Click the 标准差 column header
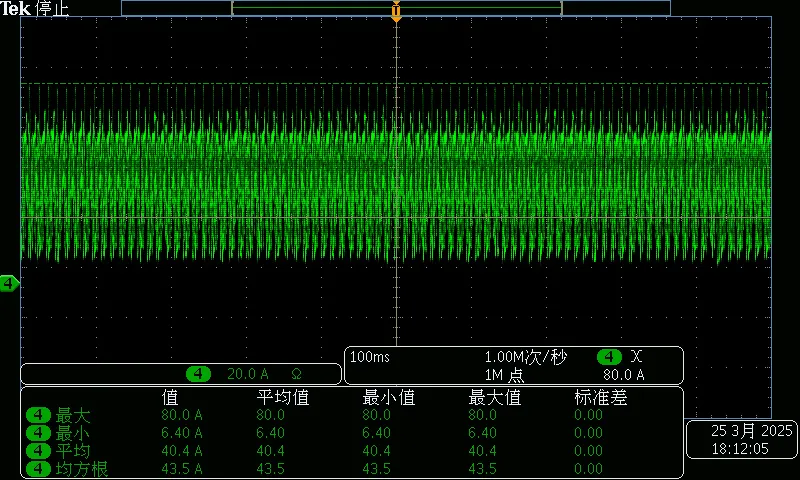800x480 pixels. click(x=601, y=397)
